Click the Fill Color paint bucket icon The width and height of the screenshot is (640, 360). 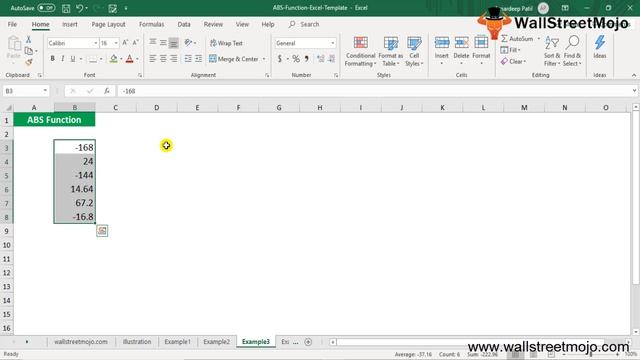click(x=113, y=59)
